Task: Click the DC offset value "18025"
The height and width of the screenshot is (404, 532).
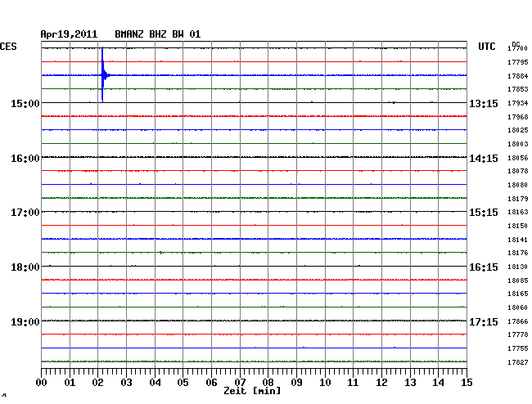Action: click(x=518, y=130)
